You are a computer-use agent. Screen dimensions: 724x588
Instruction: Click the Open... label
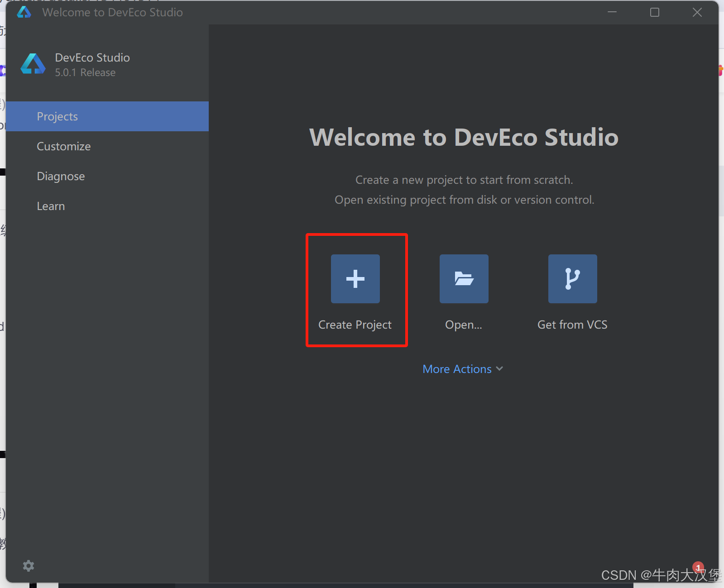click(x=464, y=325)
